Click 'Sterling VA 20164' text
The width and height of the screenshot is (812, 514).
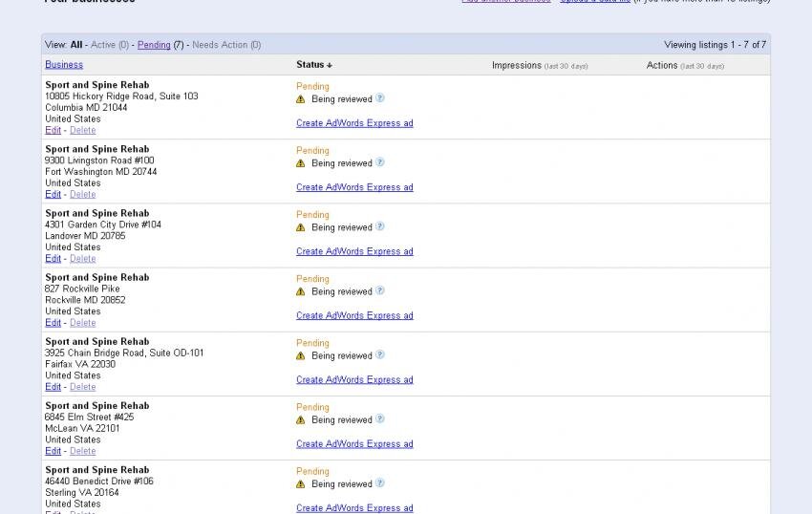click(82, 493)
